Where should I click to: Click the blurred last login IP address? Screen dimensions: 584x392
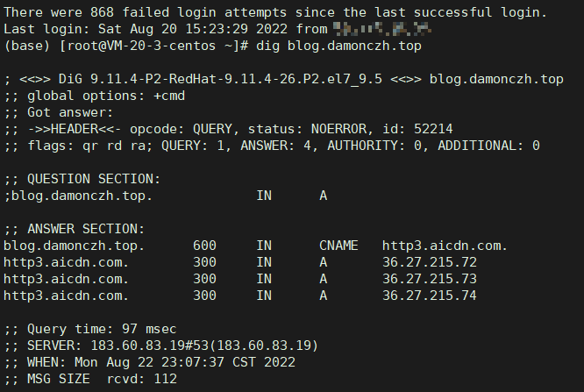382,29
